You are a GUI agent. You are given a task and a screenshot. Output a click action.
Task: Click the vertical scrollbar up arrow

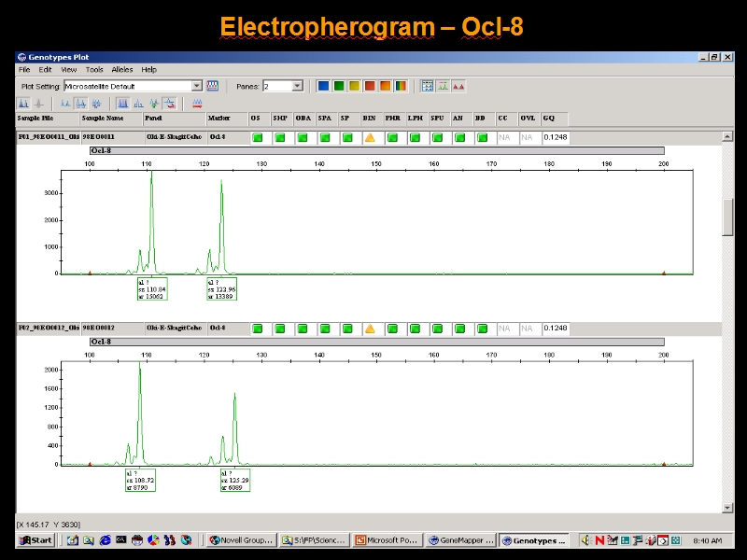[727, 136]
